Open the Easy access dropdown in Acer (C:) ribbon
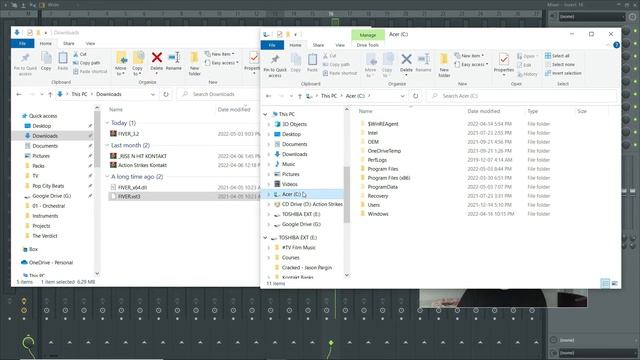 tap(472, 64)
